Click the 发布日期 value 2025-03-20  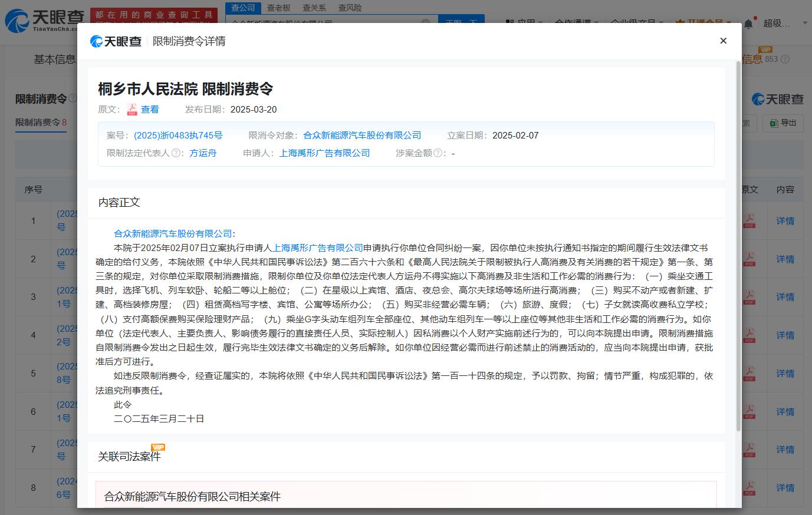[x=254, y=110]
